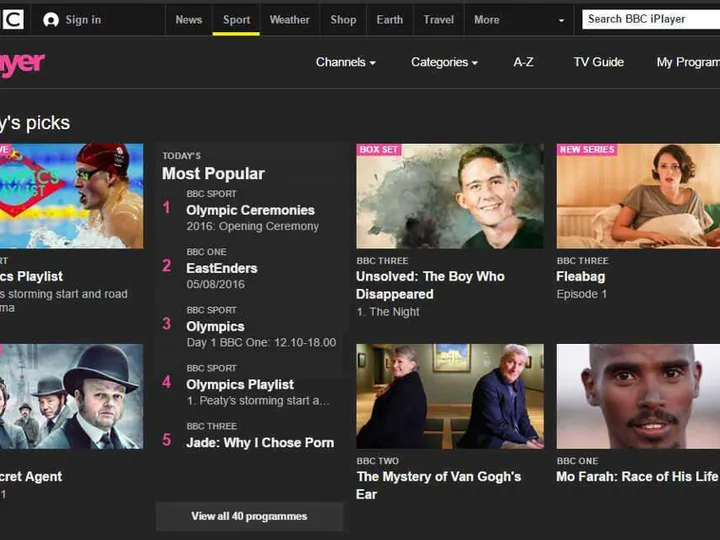Expand the Channels dropdown
Viewport: 720px width, 540px height.
tap(345, 62)
